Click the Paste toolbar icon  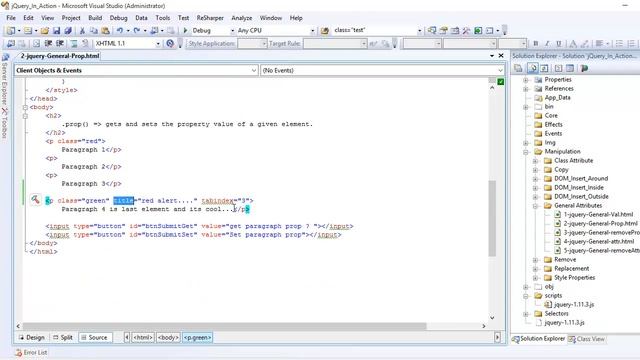coord(105,31)
